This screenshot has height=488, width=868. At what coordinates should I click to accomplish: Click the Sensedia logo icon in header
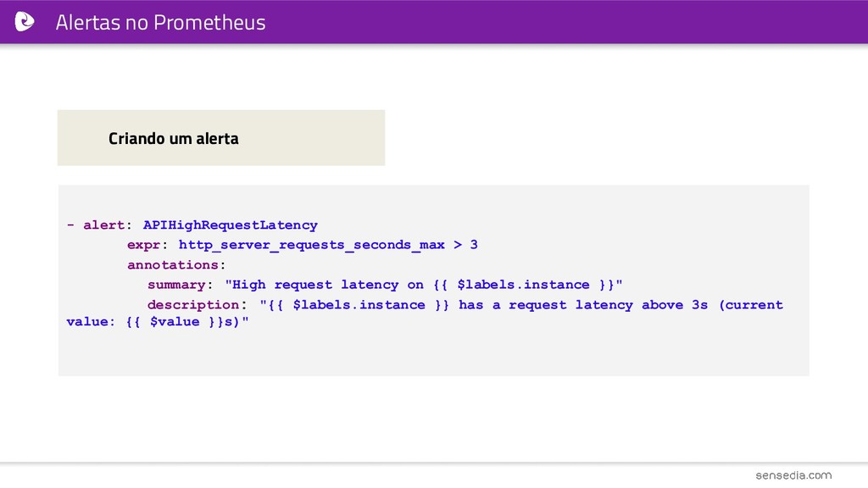[x=25, y=21]
